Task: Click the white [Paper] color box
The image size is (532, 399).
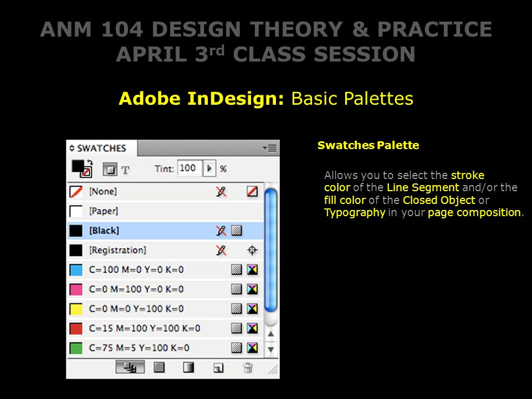Action: click(x=76, y=211)
